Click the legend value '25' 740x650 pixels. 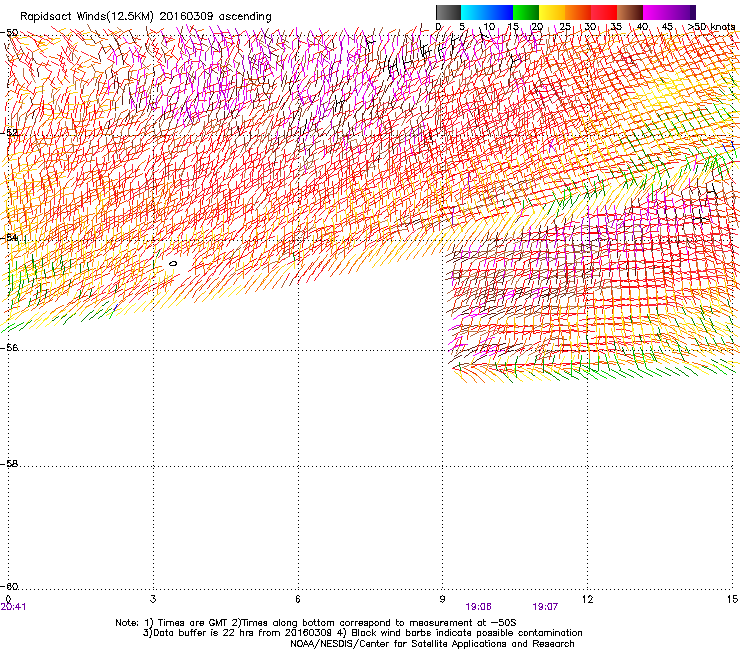(x=565, y=27)
